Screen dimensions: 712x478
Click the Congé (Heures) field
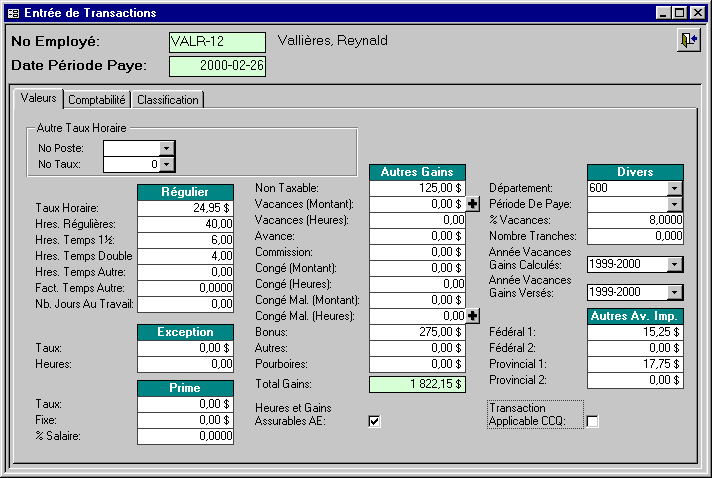tap(417, 284)
